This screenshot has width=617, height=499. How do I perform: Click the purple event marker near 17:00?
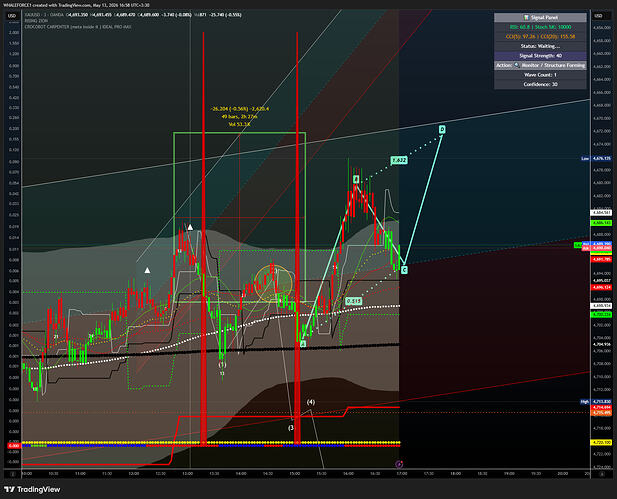click(399, 464)
